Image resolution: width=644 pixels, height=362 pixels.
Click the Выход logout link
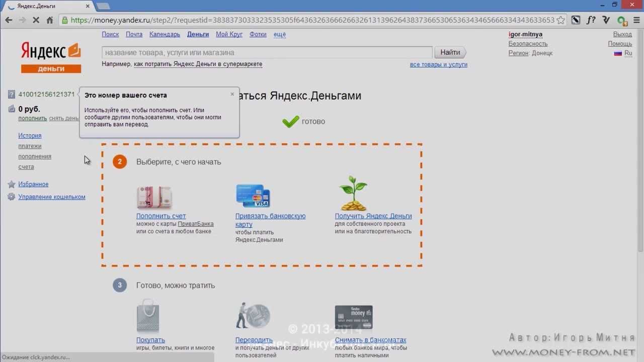point(622,34)
